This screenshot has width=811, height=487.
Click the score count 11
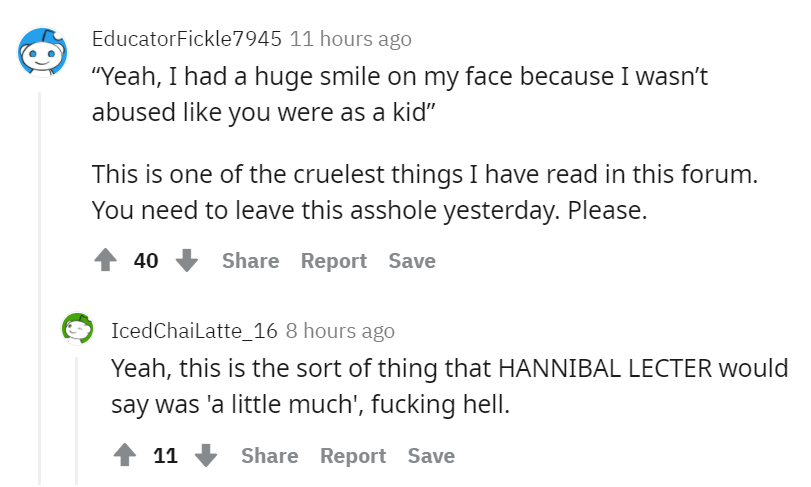click(x=166, y=455)
